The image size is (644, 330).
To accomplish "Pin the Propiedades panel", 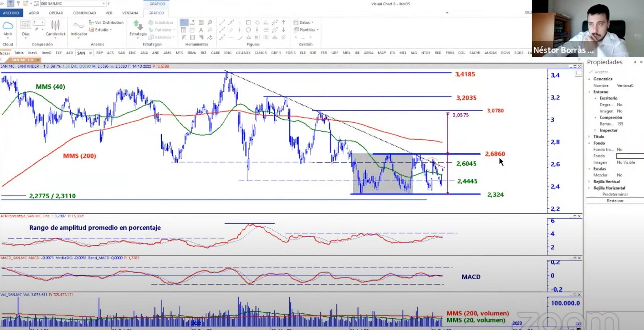I will click(635, 62).
